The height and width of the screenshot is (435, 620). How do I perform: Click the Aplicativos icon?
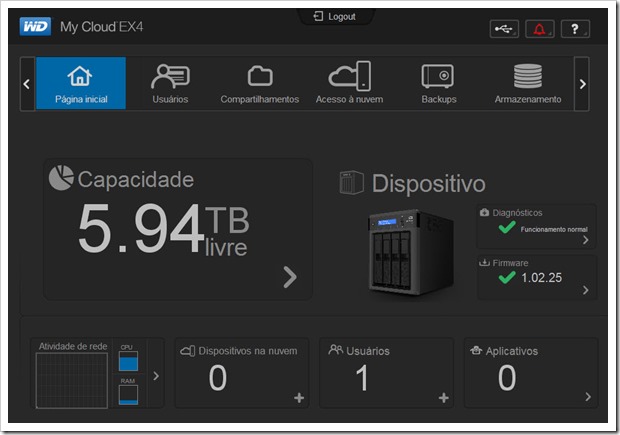(476, 350)
